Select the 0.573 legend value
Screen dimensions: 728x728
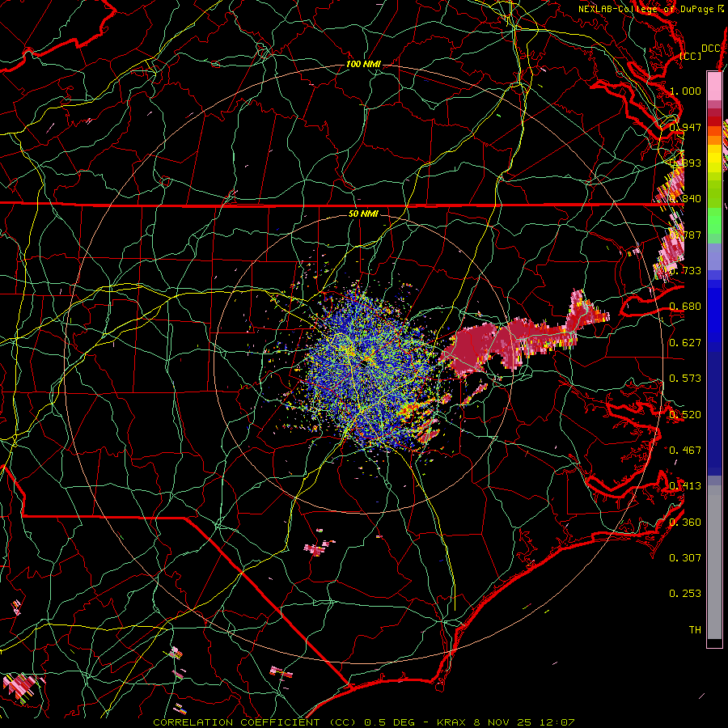pyautogui.click(x=685, y=378)
